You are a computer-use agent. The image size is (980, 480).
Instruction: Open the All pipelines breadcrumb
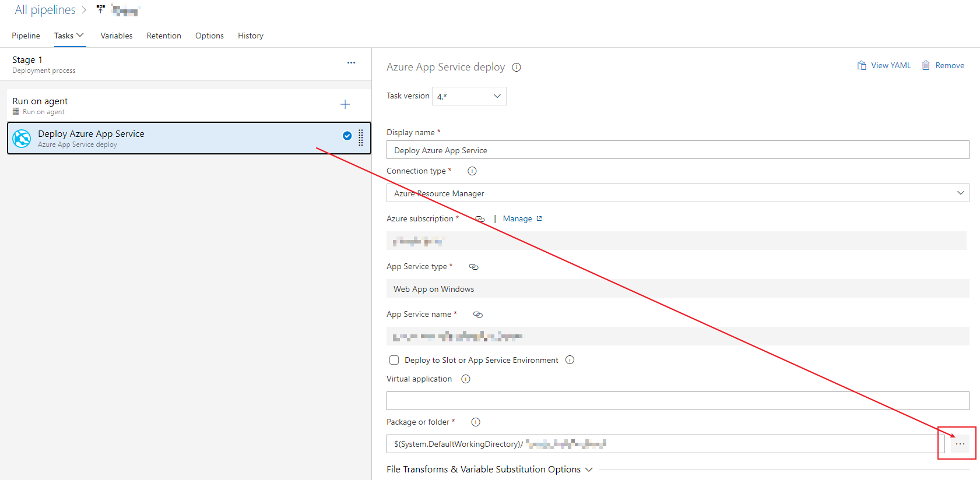45,10
